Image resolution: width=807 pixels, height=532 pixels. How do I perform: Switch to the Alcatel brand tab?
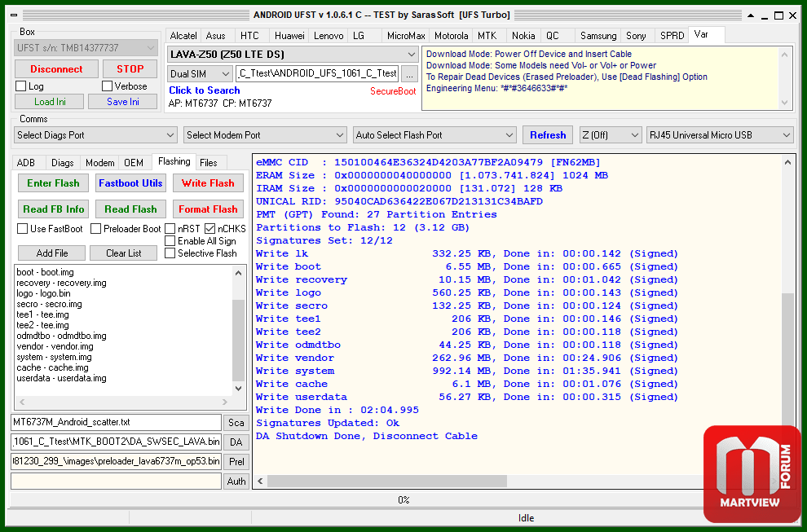tap(183, 36)
